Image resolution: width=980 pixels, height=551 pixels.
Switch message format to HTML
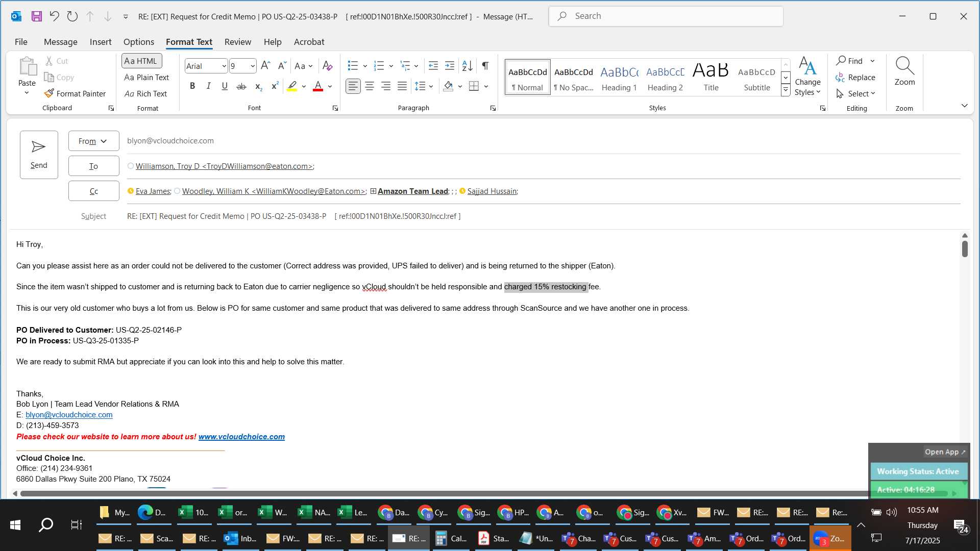tap(141, 61)
